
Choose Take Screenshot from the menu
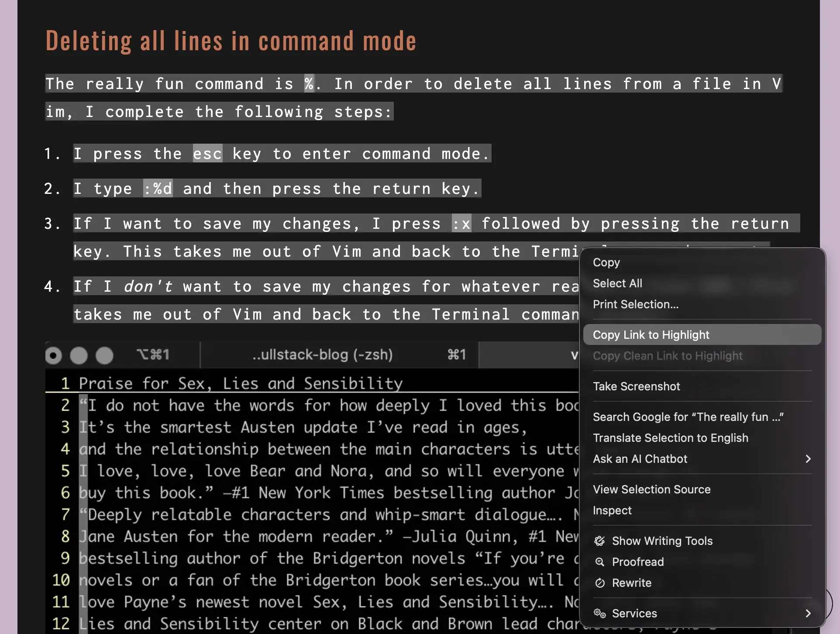point(702,386)
